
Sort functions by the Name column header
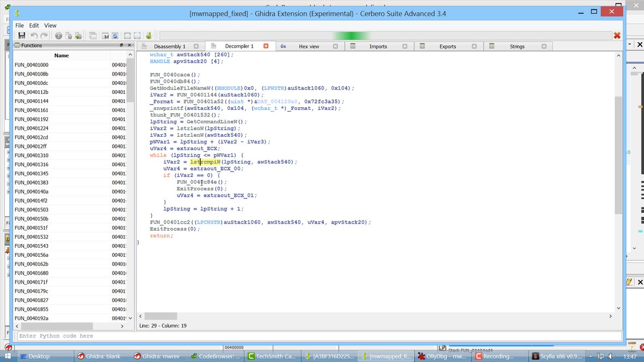click(x=62, y=55)
